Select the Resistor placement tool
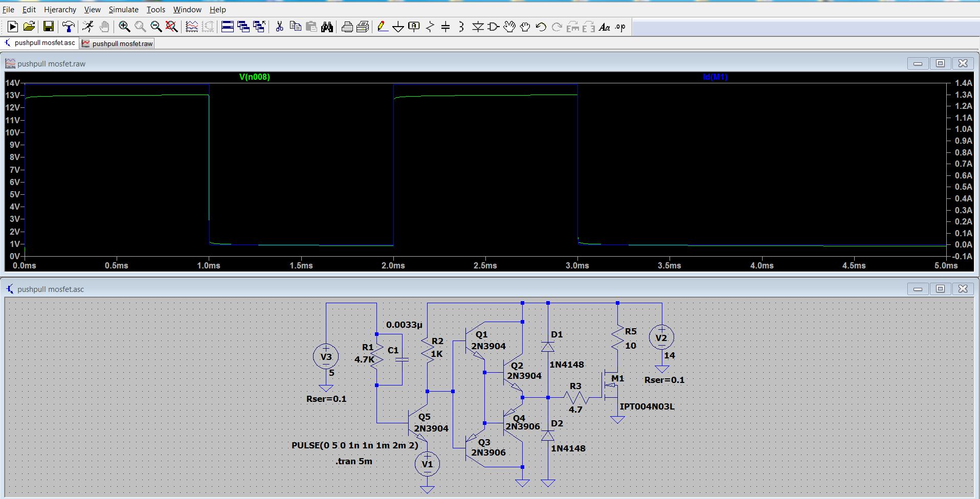The width and height of the screenshot is (980, 499). click(430, 27)
